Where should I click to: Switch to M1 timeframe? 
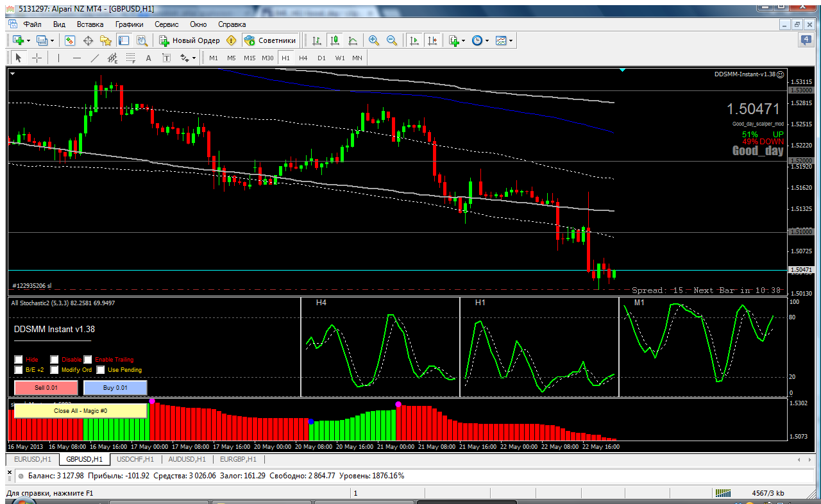[214, 58]
